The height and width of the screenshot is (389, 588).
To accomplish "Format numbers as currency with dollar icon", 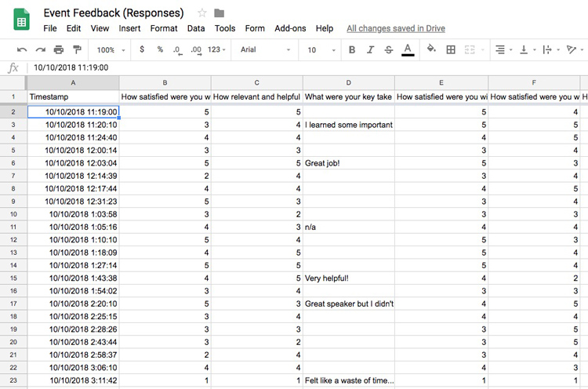I will [x=141, y=49].
